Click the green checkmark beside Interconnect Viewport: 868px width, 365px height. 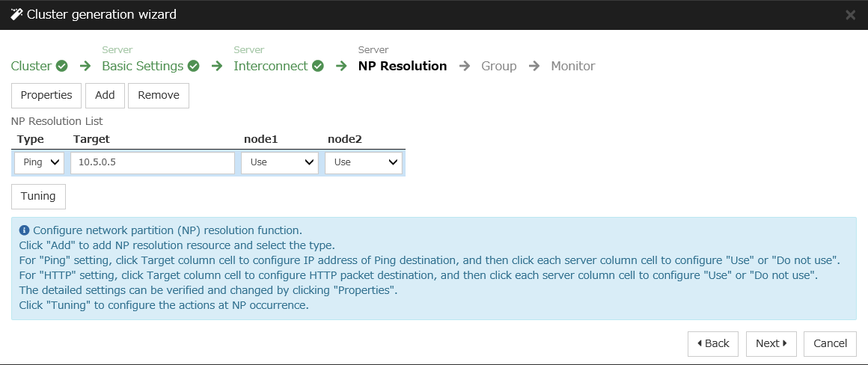point(318,66)
